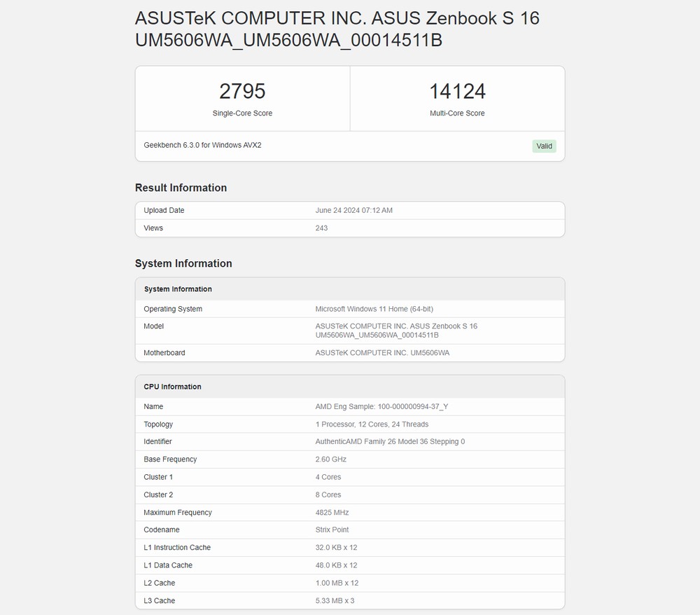Click the 4825 MHz value
The image size is (700, 615).
pyautogui.click(x=332, y=513)
